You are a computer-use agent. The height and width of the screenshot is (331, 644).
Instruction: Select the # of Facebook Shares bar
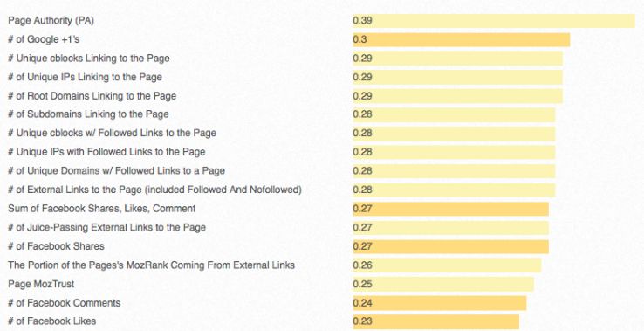[x=450, y=246]
